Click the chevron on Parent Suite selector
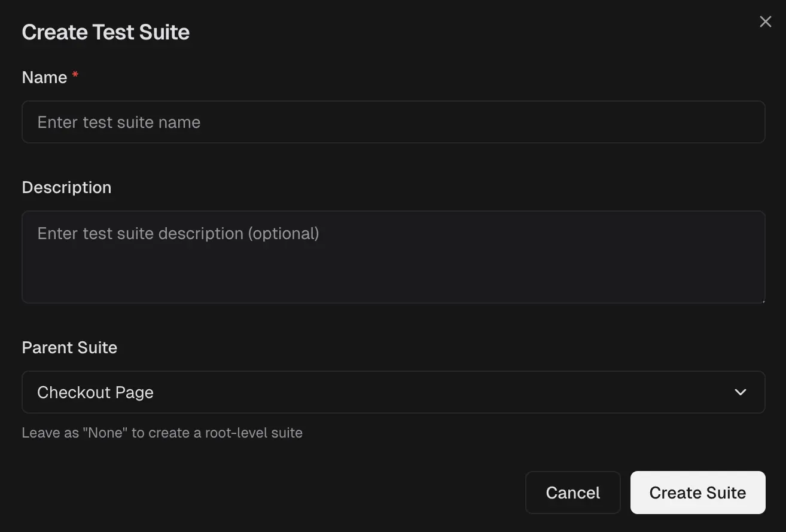This screenshot has height=532, width=786. [740, 392]
